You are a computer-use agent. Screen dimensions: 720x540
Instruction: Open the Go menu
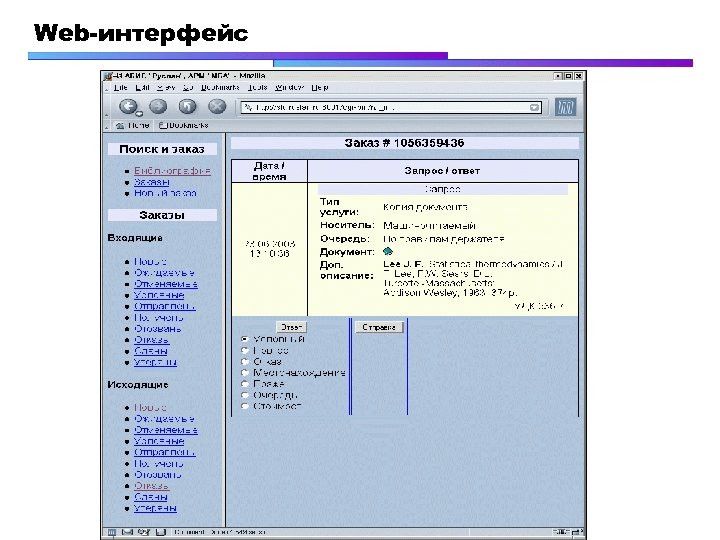tap(188, 87)
